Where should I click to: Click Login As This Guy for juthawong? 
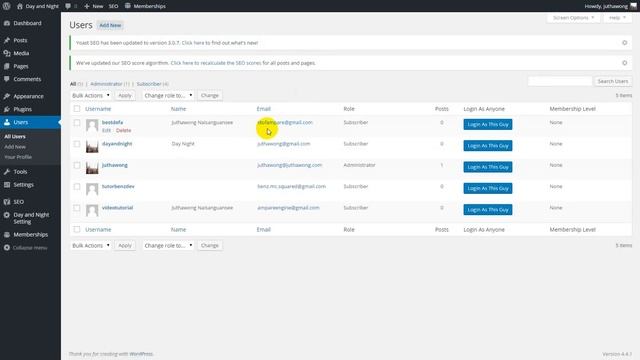click(488, 167)
